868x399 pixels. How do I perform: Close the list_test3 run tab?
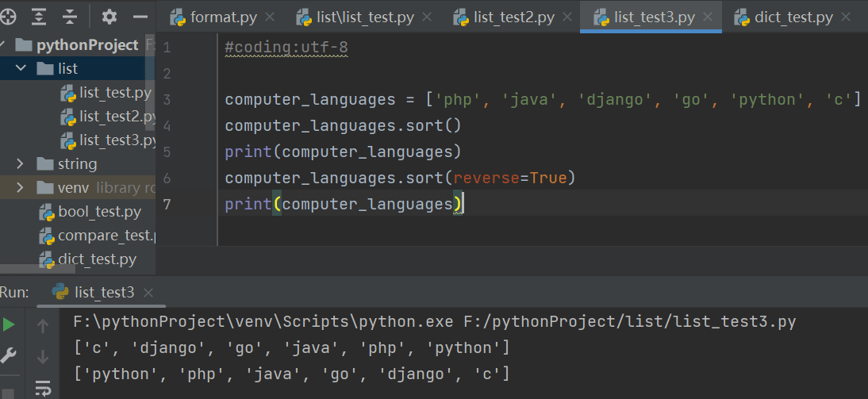[x=148, y=292]
